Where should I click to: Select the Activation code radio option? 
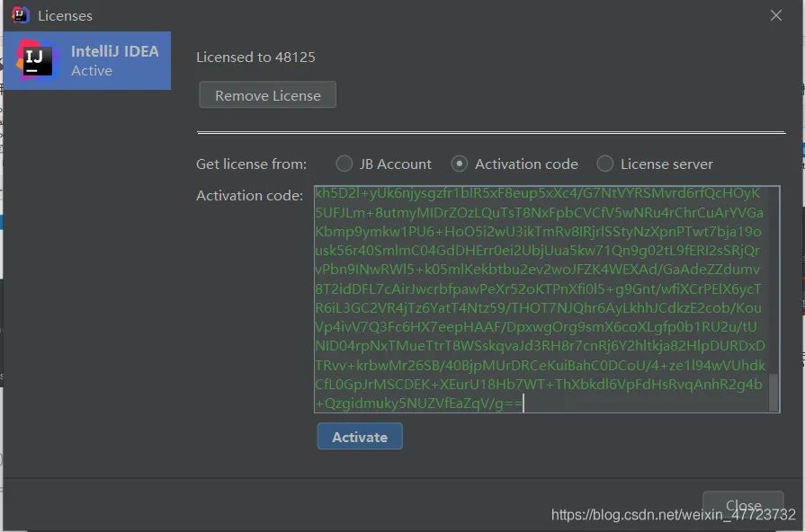coord(460,164)
